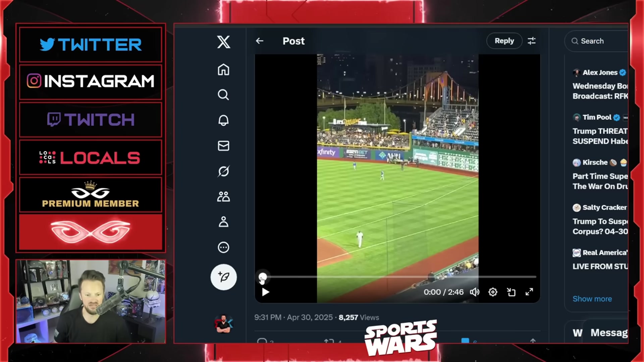Open the Alex Jones live broadcast item

click(600, 84)
